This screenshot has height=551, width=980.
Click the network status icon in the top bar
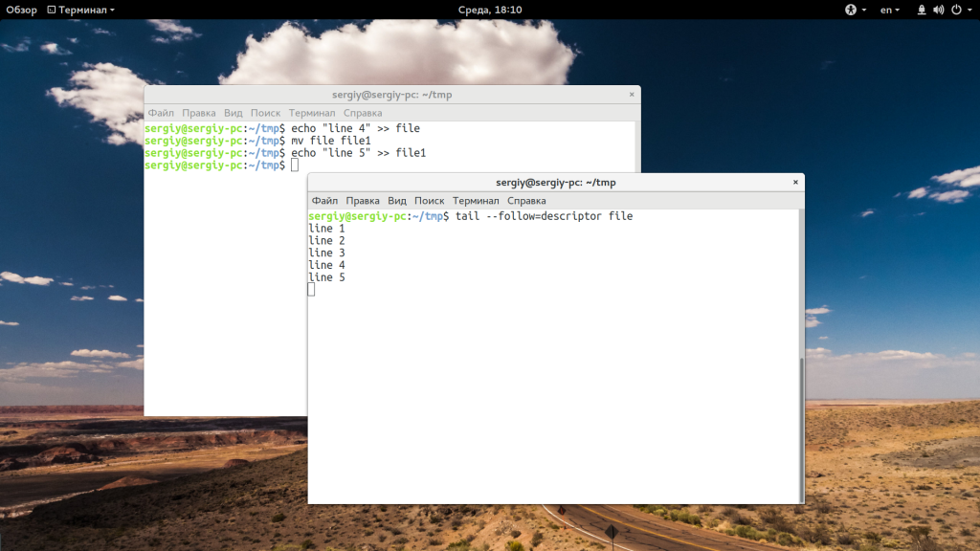(x=922, y=10)
